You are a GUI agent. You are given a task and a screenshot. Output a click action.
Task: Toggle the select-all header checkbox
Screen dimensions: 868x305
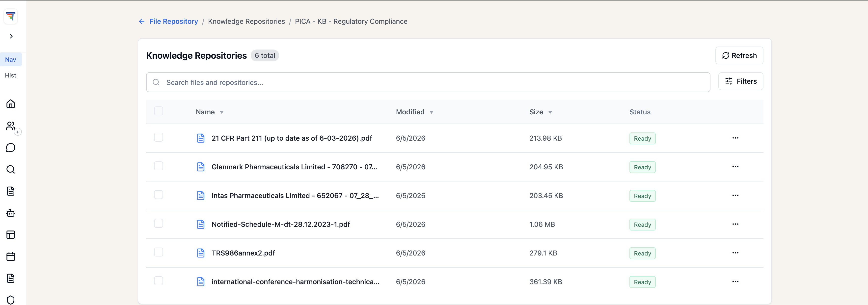click(x=158, y=111)
